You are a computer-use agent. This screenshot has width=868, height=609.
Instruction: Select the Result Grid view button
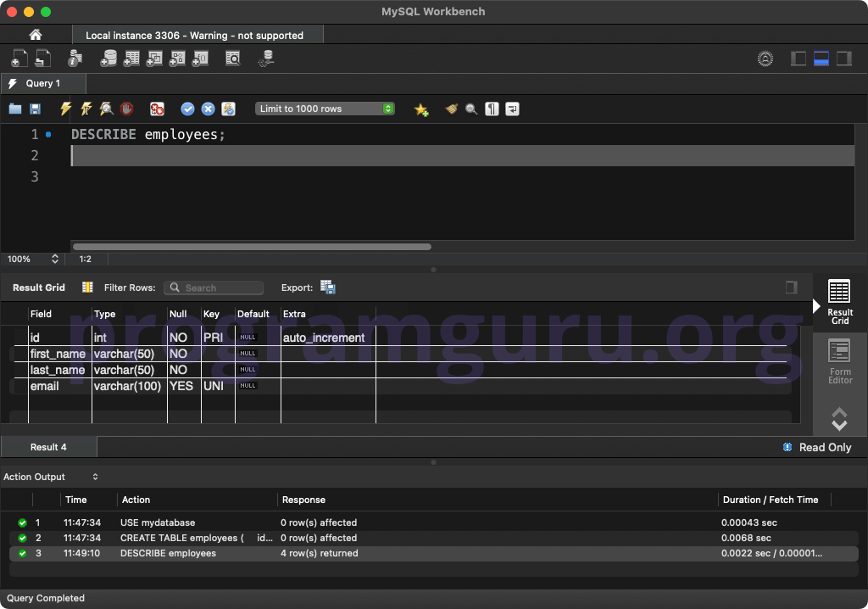click(839, 301)
